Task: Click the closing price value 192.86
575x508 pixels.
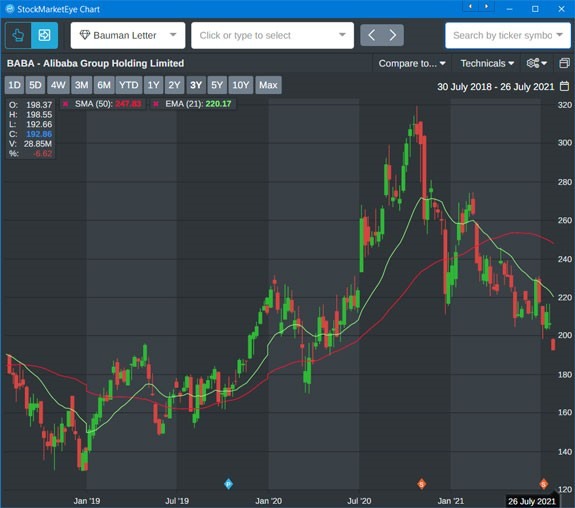Action: (39, 134)
